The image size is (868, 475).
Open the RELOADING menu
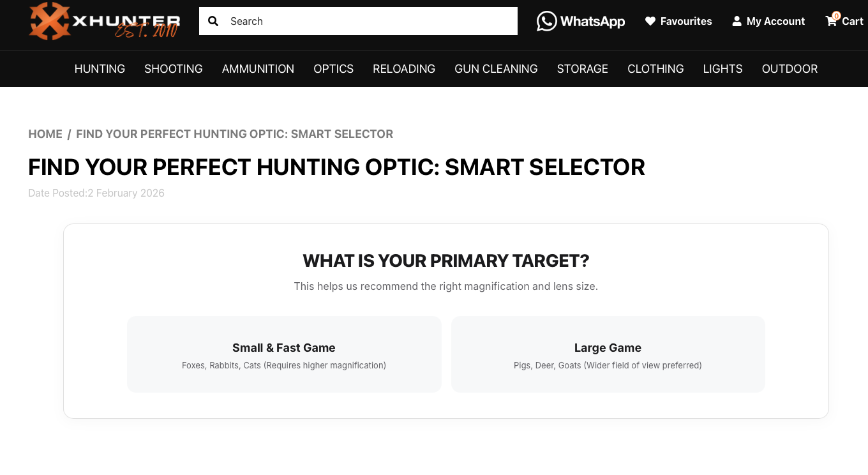tap(404, 68)
